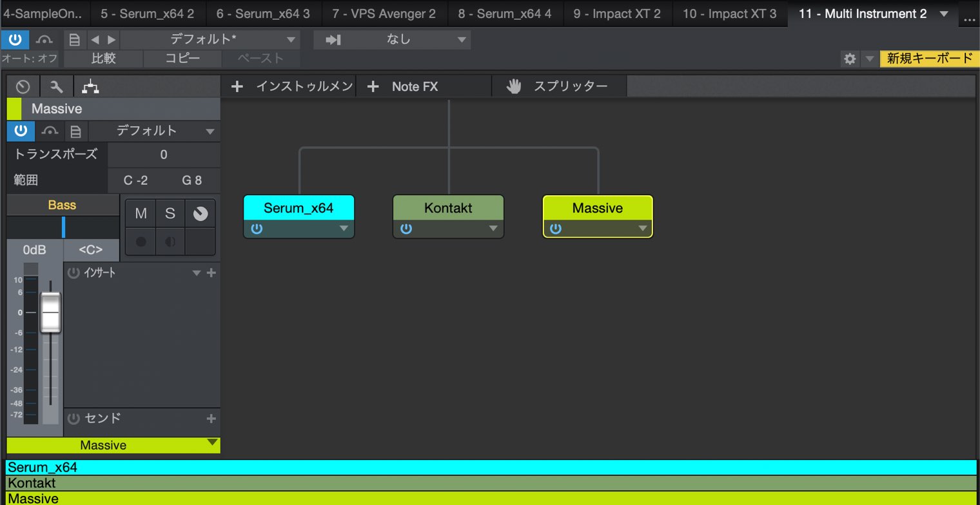This screenshot has width=980, height=505.
Task: Open Massive node dropdown arrow
Action: 643,229
